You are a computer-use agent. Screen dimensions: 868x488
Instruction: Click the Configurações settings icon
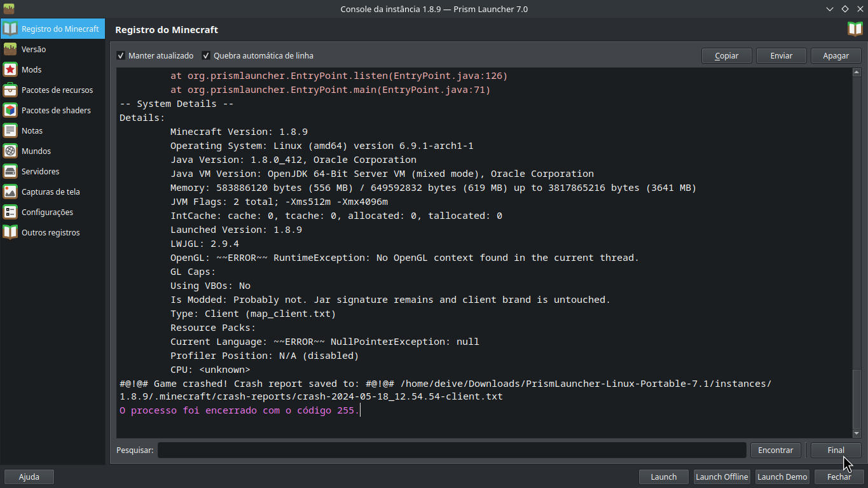[x=10, y=212]
